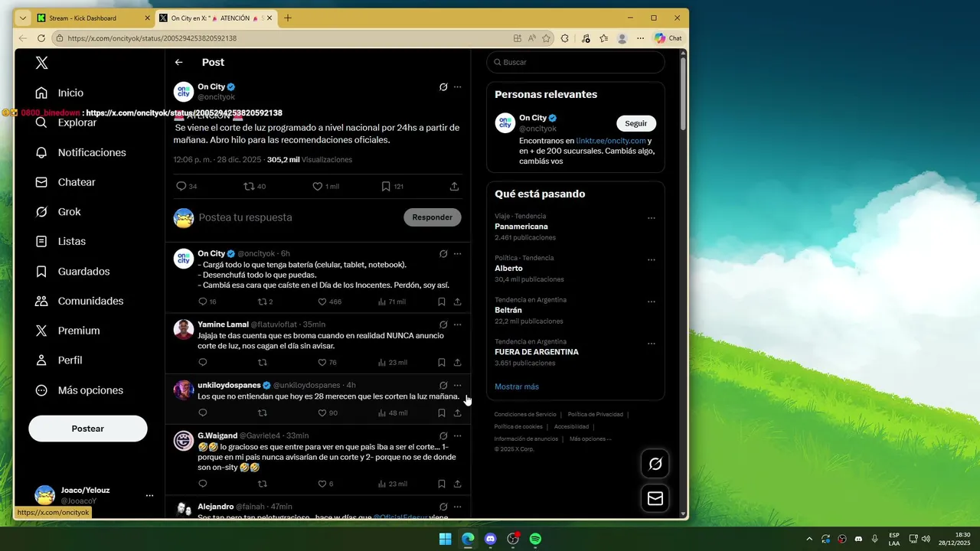The image size is (980, 551).
Task: Open Guardados in the sidebar
Action: [73, 272]
